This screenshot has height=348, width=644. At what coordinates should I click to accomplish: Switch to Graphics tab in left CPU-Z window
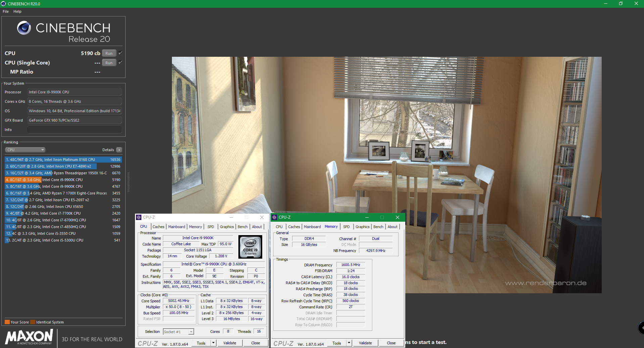[227, 227]
